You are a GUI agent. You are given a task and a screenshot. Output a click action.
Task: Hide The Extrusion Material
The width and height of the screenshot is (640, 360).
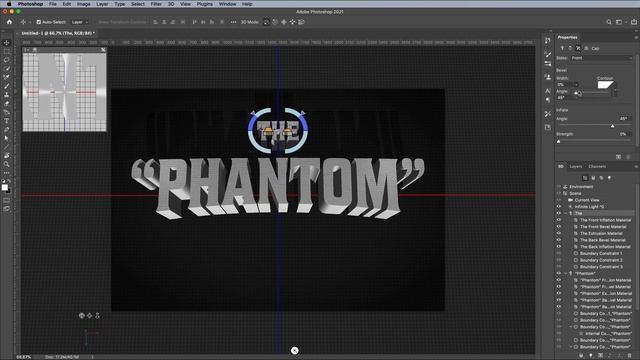point(559,233)
